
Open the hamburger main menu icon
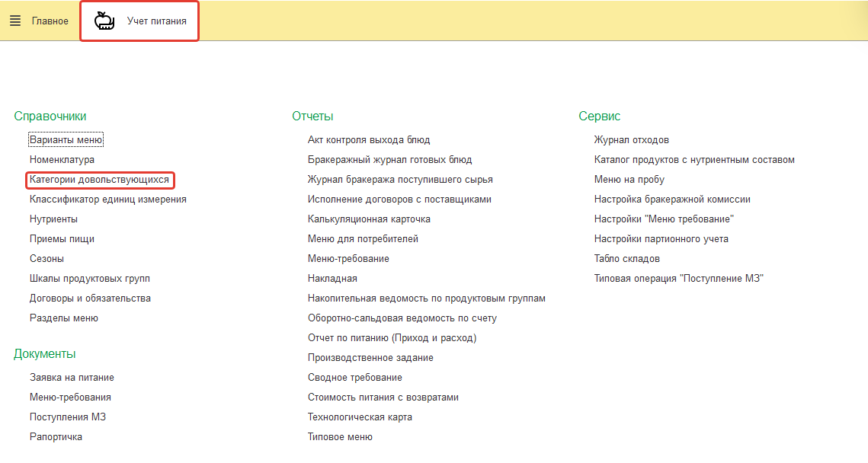pos(15,21)
